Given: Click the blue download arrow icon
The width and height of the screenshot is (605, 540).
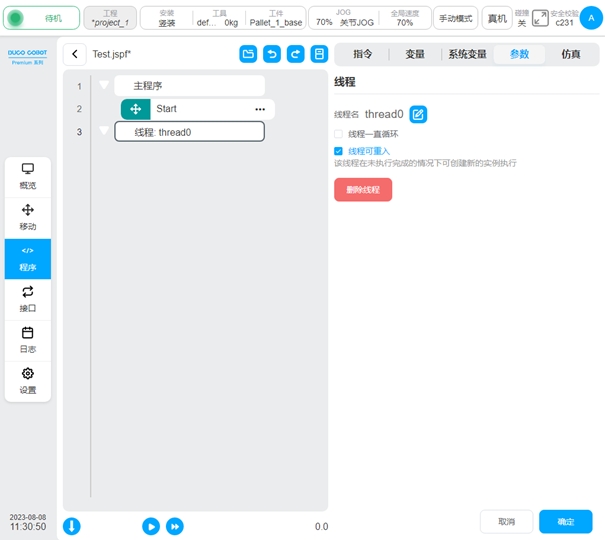Looking at the screenshot, I should tap(72, 526).
